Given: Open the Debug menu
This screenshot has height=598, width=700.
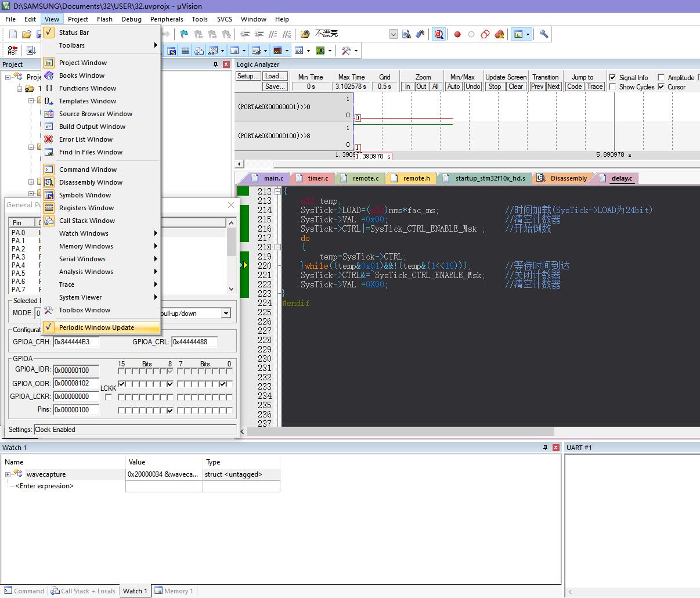Looking at the screenshot, I should tap(131, 19).
